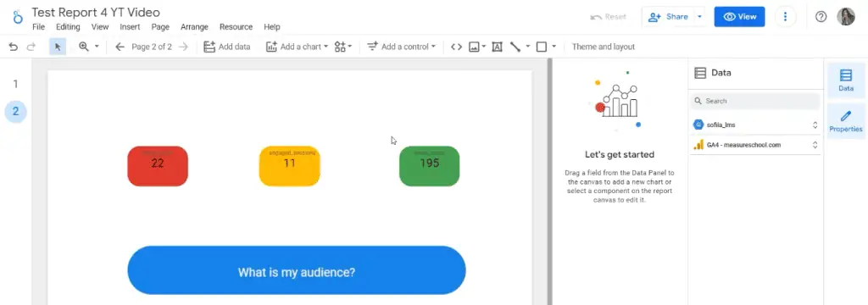Open the Arrange menu
The image size is (868, 305).
pos(194,26)
